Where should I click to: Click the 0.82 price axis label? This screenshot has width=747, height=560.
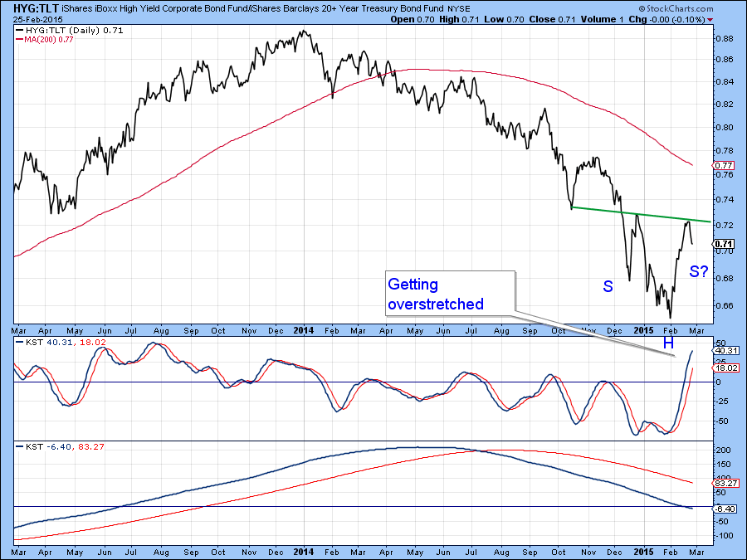[725, 105]
